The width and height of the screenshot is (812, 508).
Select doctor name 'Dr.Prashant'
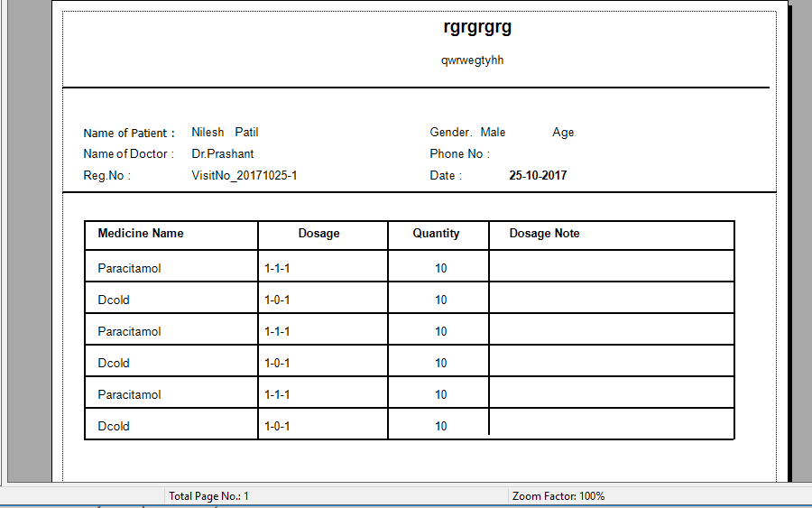click(223, 153)
